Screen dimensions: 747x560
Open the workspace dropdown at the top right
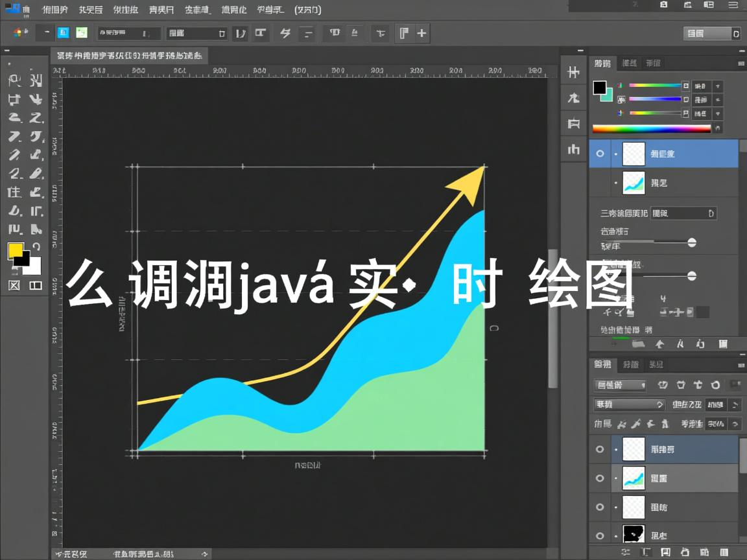[712, 33]
